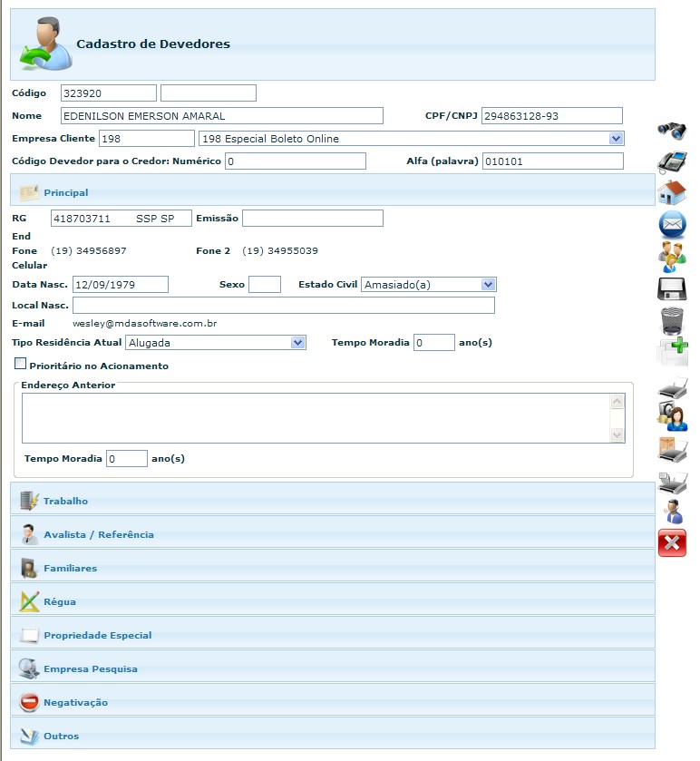The width and height of the screenshot is (700, 761).
Task: Save record with the floppy disk icon
Action: click(672, 289)
